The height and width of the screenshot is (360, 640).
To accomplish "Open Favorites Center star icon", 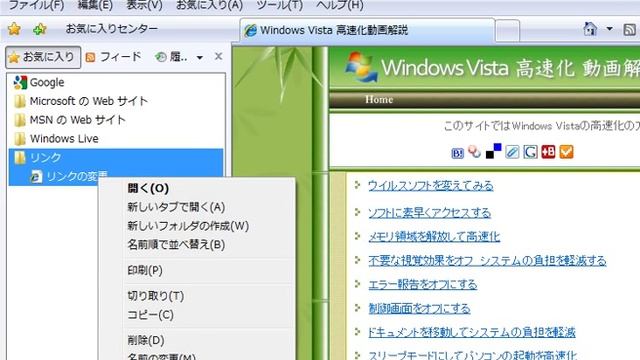I will [x=14, y=29].
